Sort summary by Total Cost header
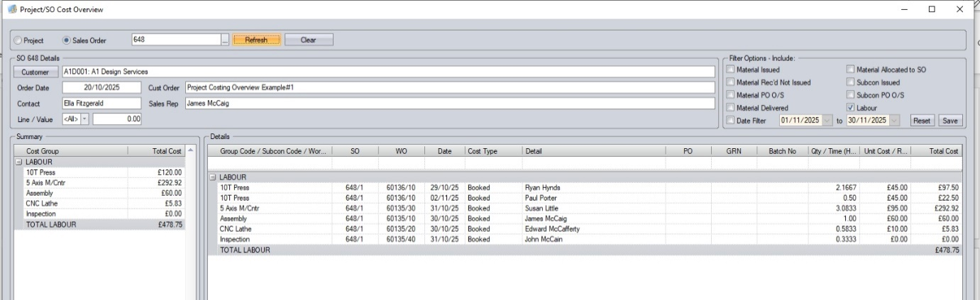Screen dimensions: 980x300 tap(157, 151)
